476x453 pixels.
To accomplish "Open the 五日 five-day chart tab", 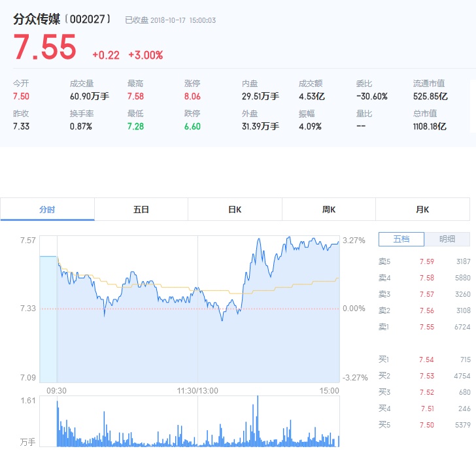I will coord(141,209).
